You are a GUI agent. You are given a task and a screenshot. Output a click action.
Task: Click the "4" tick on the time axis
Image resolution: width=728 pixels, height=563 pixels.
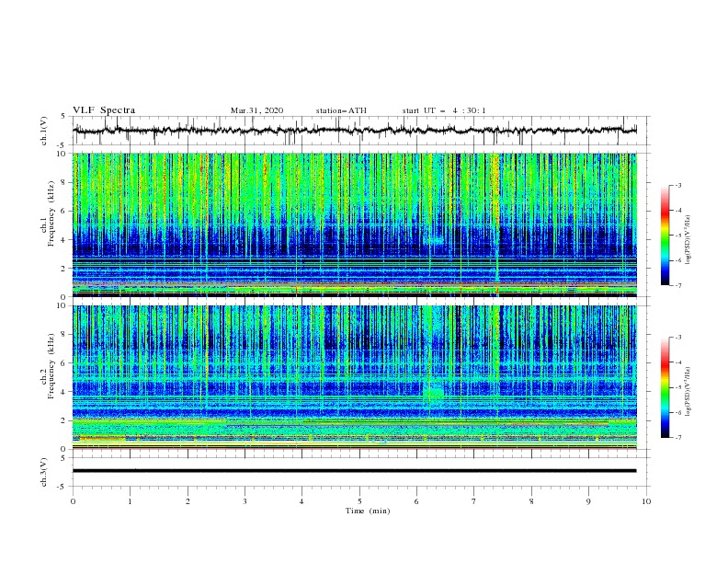[302, 501]
